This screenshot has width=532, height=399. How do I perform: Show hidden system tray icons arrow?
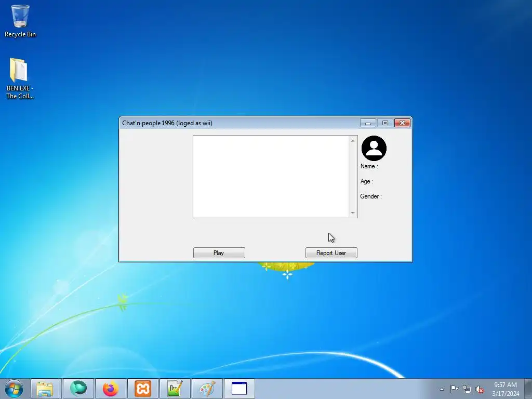(442, 389)
